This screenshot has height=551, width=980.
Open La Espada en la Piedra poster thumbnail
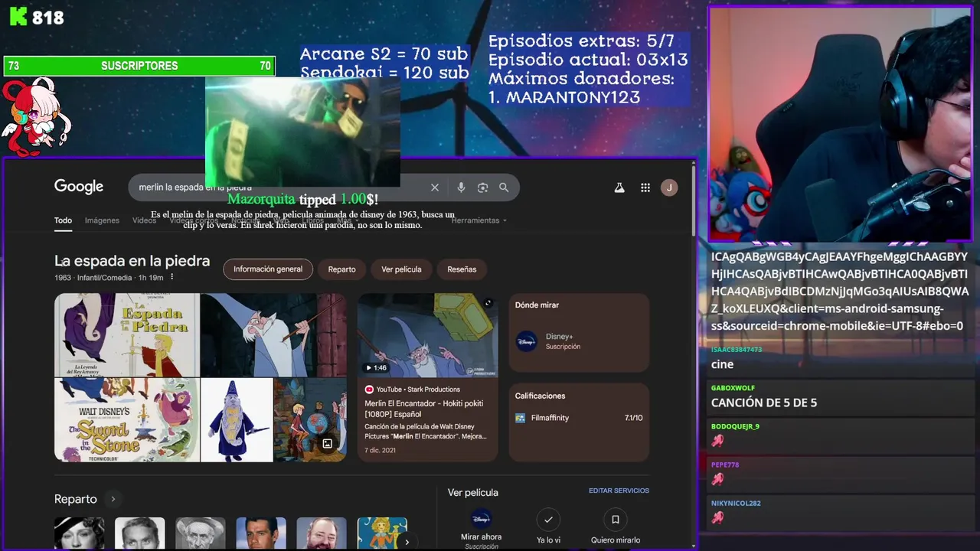(127, 335)
